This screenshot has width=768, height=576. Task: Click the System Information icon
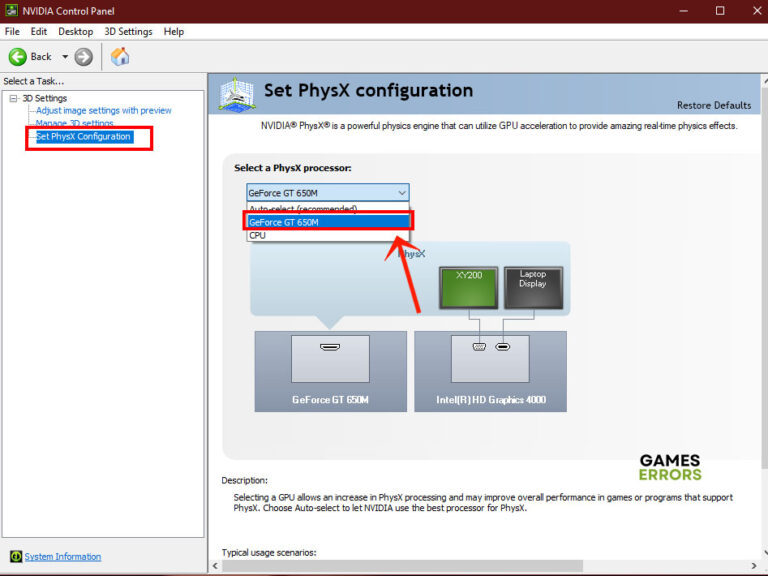click(15, 557)
